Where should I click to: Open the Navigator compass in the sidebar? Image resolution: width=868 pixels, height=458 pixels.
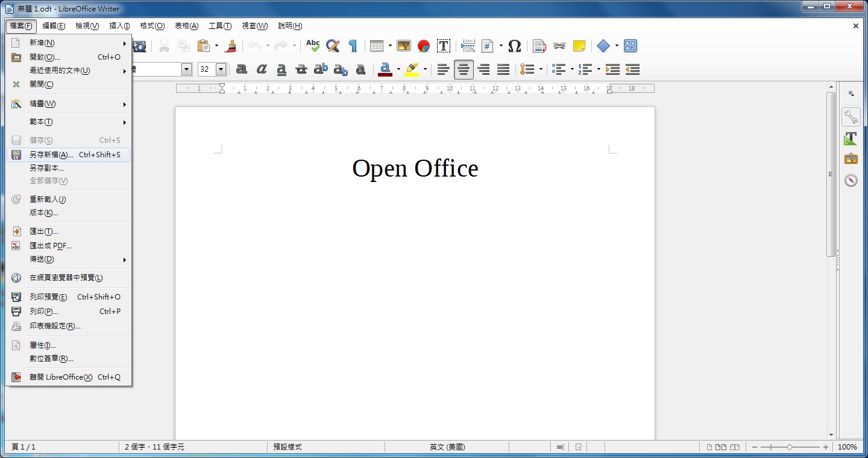pyautogui.click(x=851, y=180)
